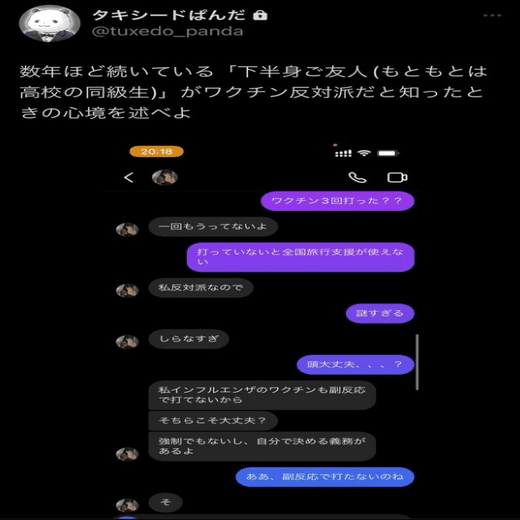
Task: Go back using the chat back chevron
Action: (x=129, y=177)
